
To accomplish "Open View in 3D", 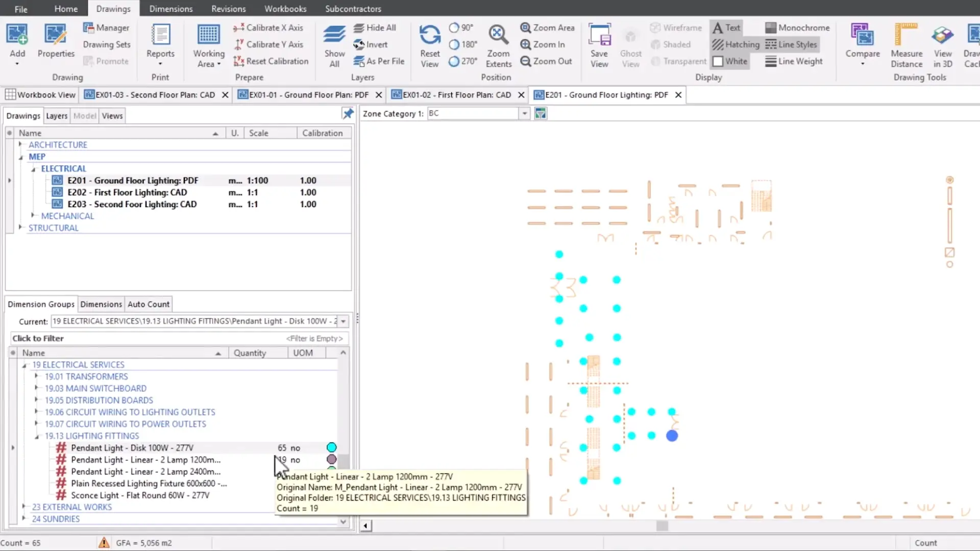I will 942,35.
